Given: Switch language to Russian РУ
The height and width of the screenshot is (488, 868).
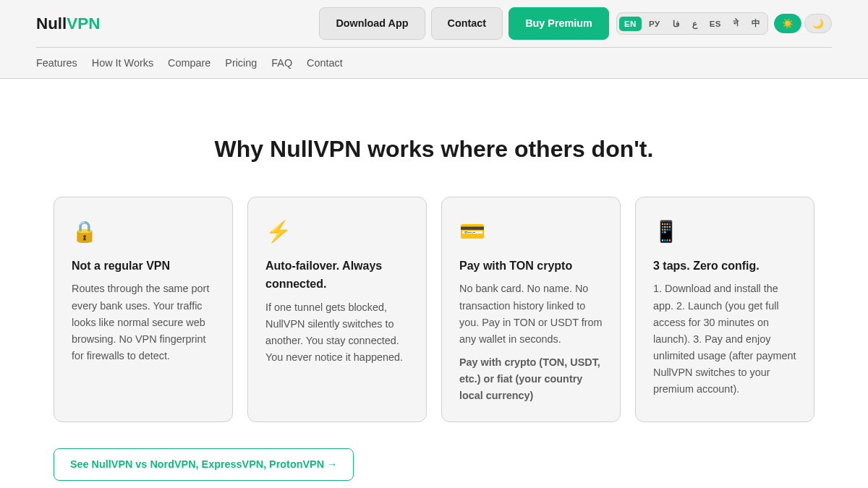Looking at the screenshot, I should click(654, 24).
